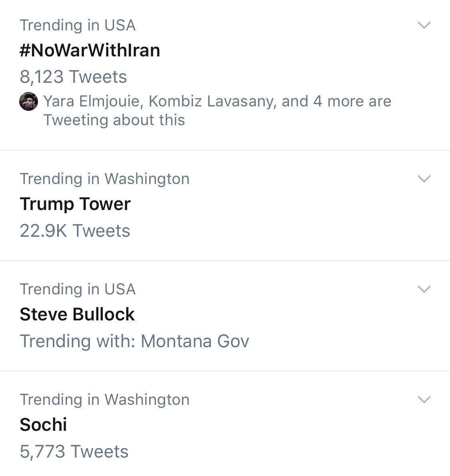The height and width of the screenshot is (476, 450).
Task: Click 'Yara Elmjouie, Kombiz Lavasany' tweeting text
Action: [x=159, y=101]
